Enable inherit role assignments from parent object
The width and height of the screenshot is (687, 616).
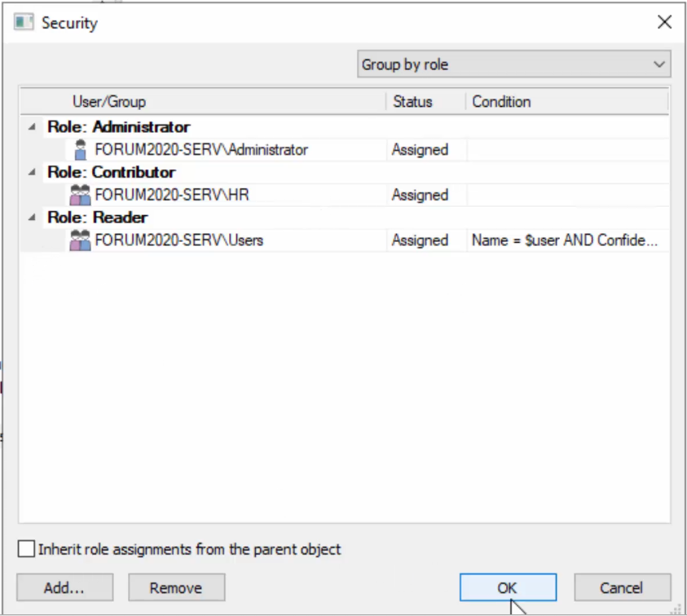coord(25,548)
